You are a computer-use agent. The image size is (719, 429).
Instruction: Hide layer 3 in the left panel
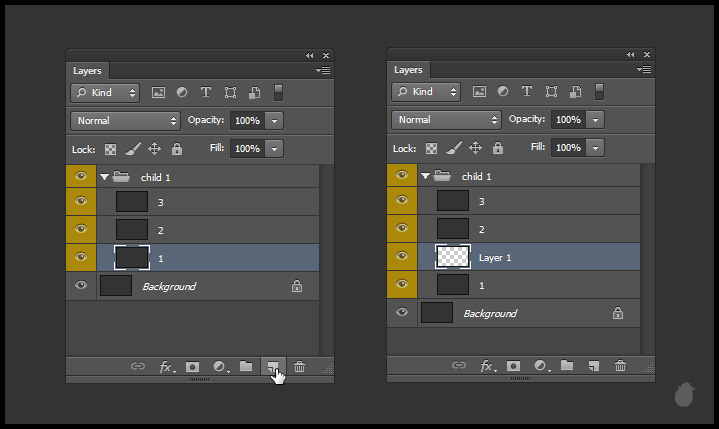click(x=81, y=202)
